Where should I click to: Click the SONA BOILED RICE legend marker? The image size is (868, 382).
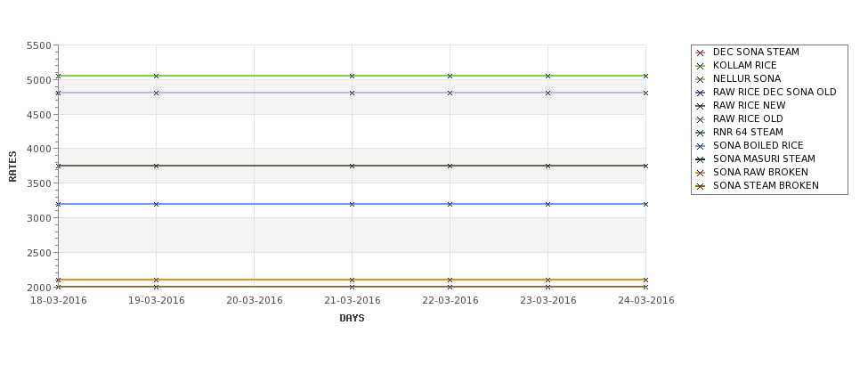tap(701, 146)
